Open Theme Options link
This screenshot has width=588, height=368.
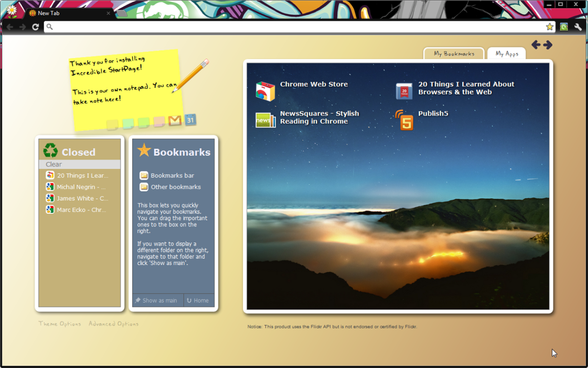[x=60, y=324]
